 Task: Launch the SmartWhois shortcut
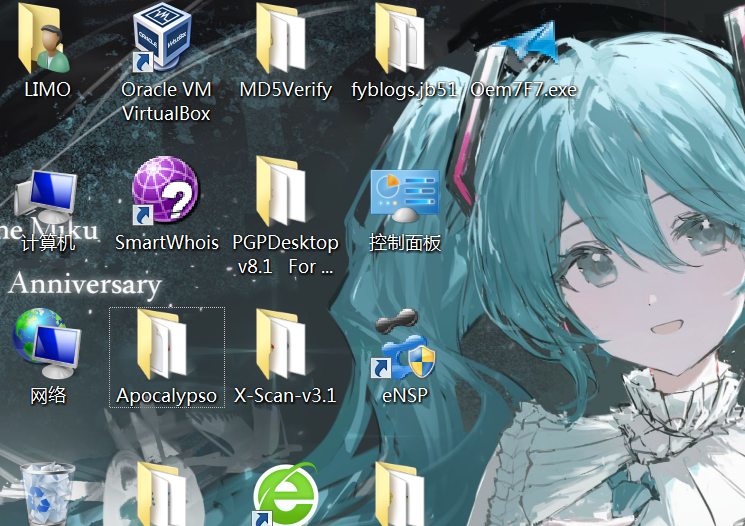click(165, 190)
